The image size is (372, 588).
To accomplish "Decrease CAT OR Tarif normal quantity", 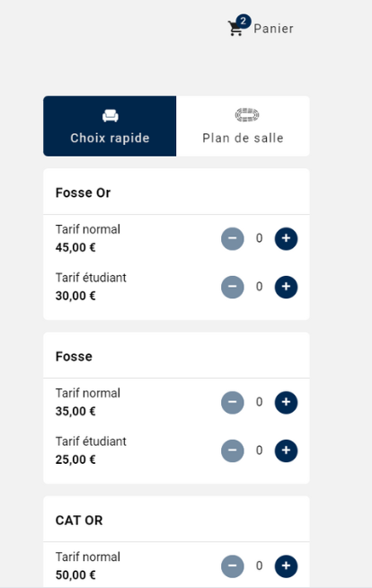I will pyautogui.click(x=233, y=566).
